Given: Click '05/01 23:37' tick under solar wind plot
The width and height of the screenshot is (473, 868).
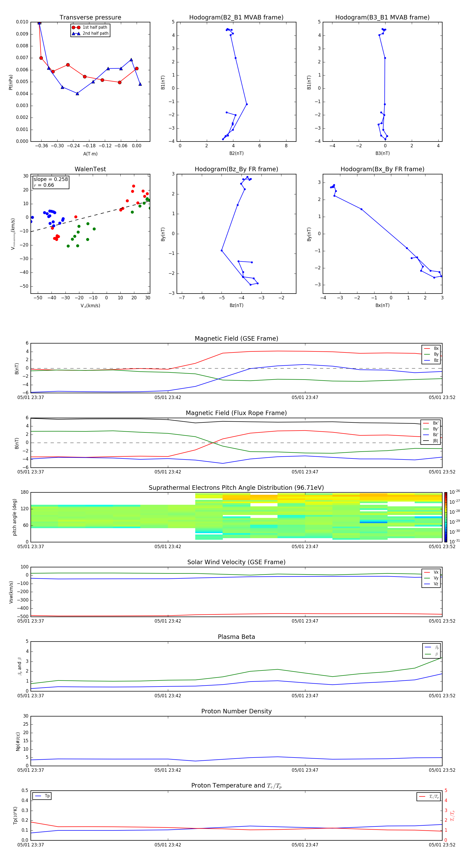Looking at the screenshot, I should tap(31, 621).
